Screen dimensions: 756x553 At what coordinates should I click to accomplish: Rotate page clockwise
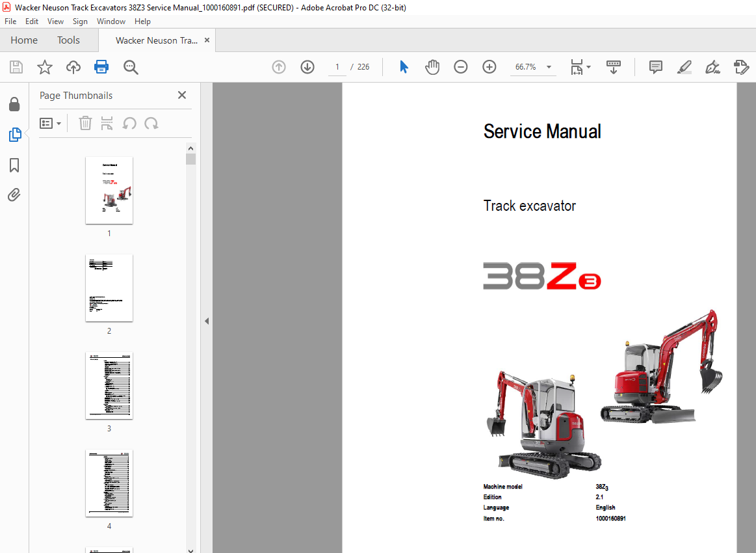tap(151, 124)
